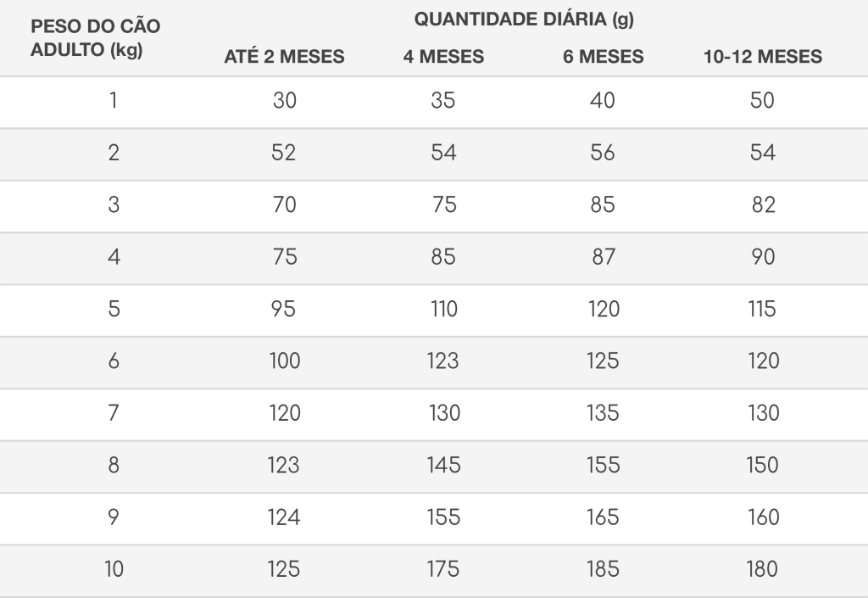Click the 110 value in row 5
868x598 pixels.
pos(444,309)
